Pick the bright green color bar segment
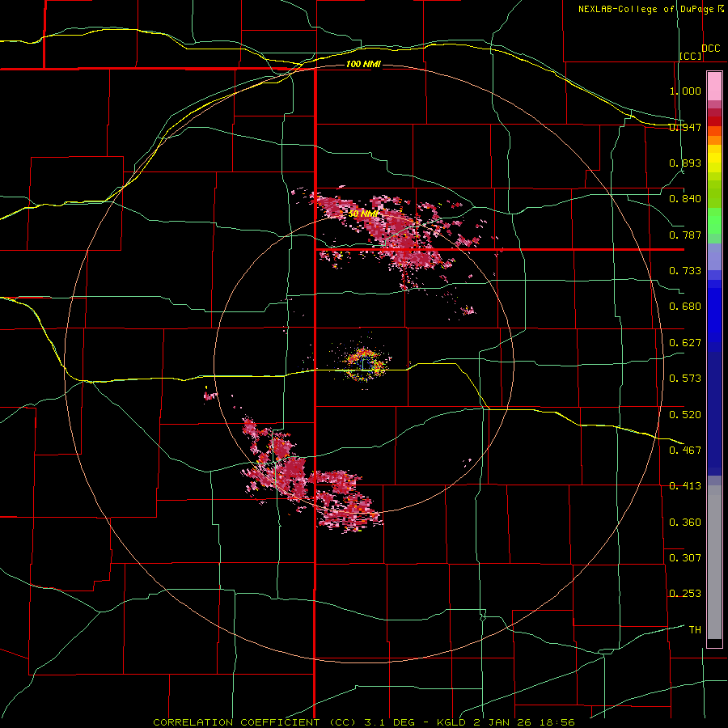 714,221
